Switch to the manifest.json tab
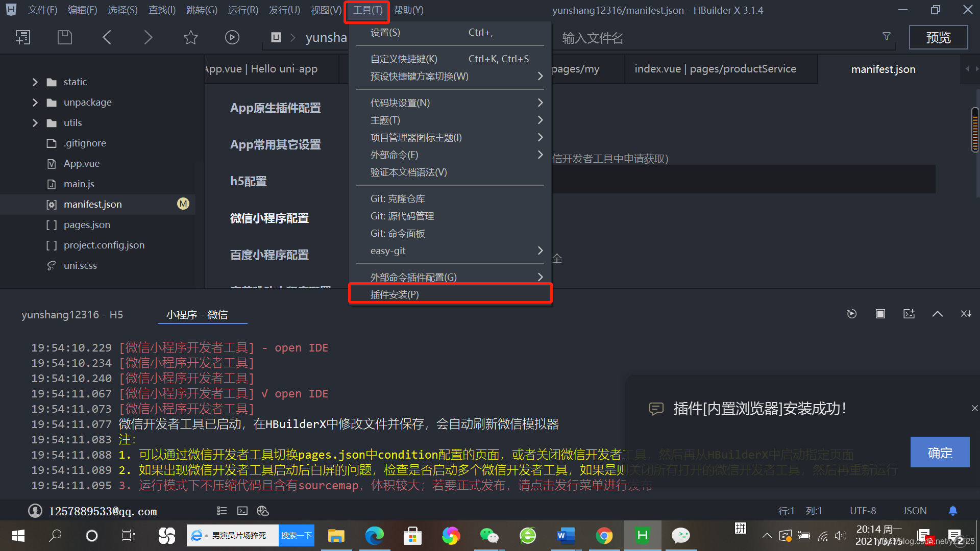Viewport: 980px width, 551px height. (x=883, y=69)
